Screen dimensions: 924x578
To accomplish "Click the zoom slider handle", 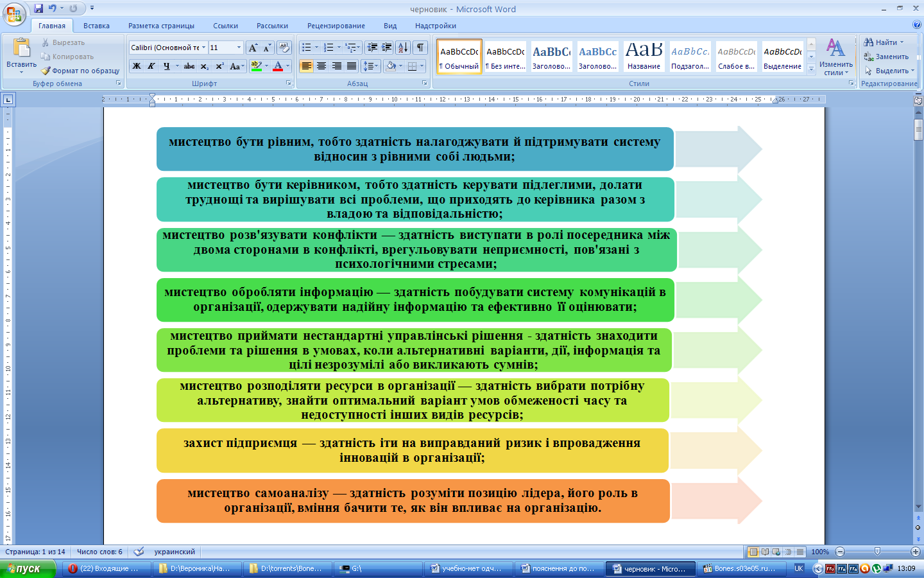I will (x=877, y=552).
